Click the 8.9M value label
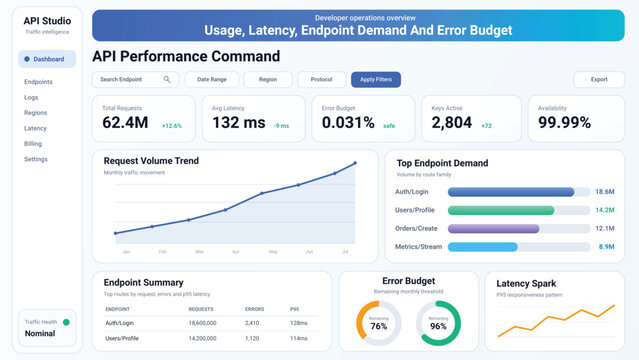 (606, 247)
